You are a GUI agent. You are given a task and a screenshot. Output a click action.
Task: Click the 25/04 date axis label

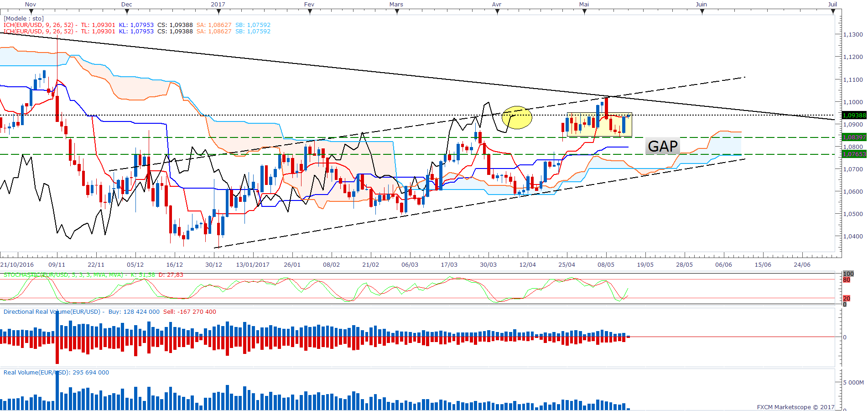coord(567,265)
